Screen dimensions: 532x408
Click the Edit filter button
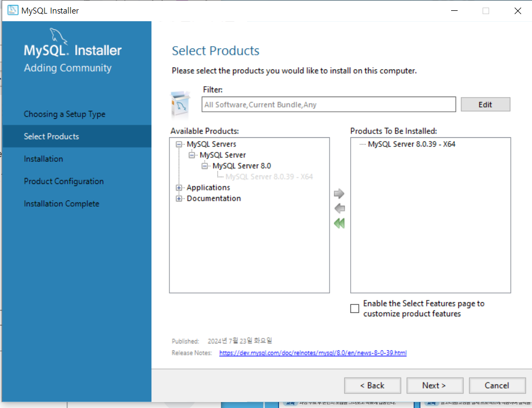[x=485, y=105]
